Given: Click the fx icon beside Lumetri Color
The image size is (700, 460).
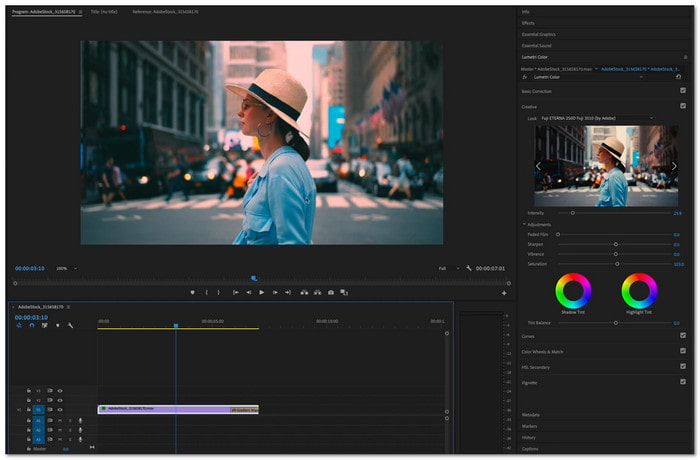Looking at the screenshot, I should coord(525,77).
